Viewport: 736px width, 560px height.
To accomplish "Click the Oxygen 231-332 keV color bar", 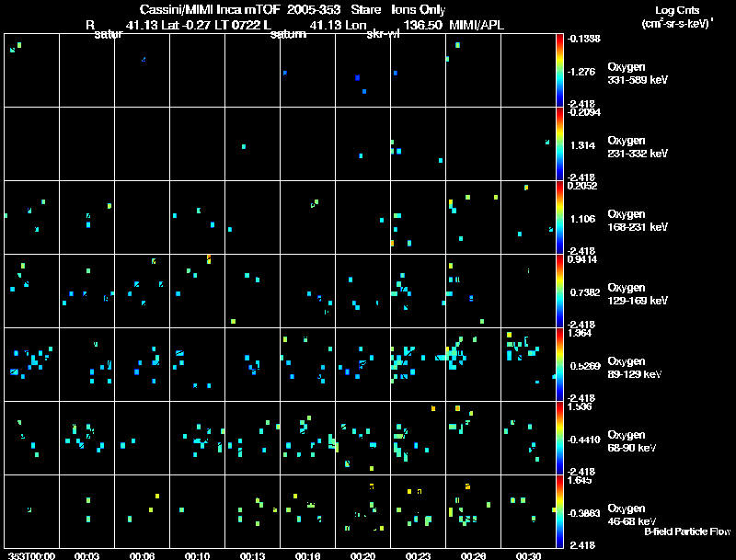I will pos(559,144).
